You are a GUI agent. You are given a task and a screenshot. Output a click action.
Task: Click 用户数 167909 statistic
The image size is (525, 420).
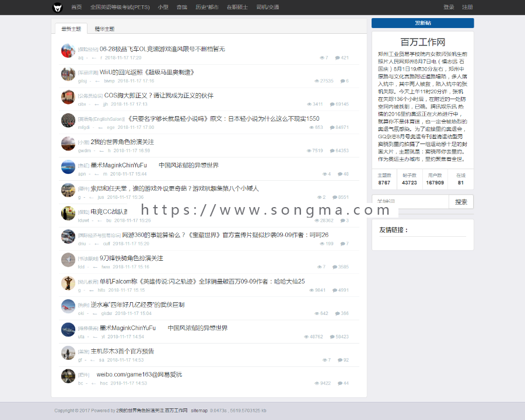click(x=435, y=179)
